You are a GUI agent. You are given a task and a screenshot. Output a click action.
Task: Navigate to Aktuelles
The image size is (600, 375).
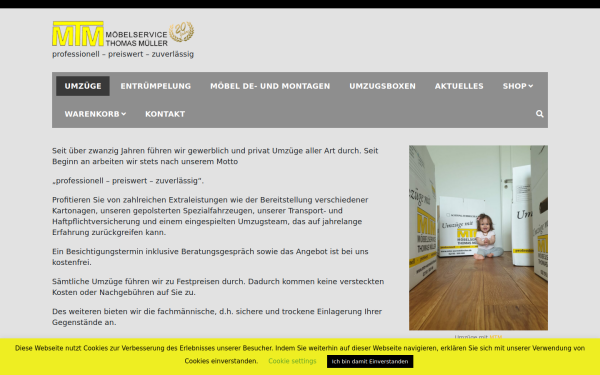[x=459, y=86]
